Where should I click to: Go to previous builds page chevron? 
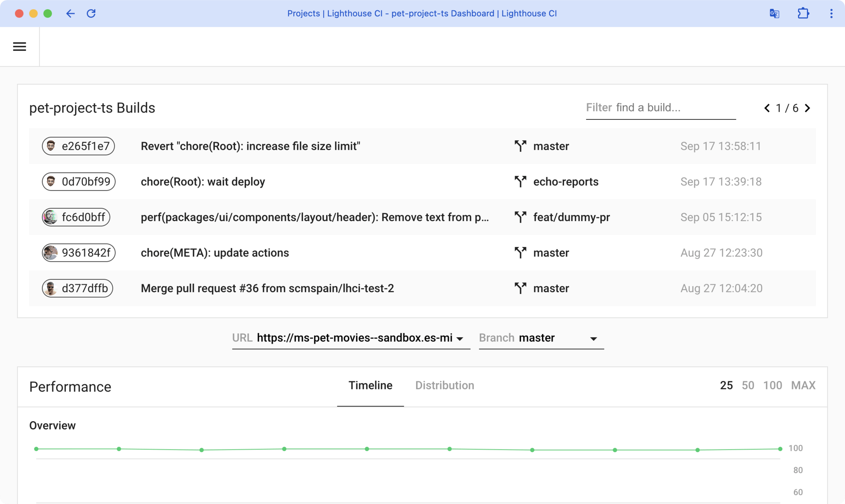coord(767,108)
